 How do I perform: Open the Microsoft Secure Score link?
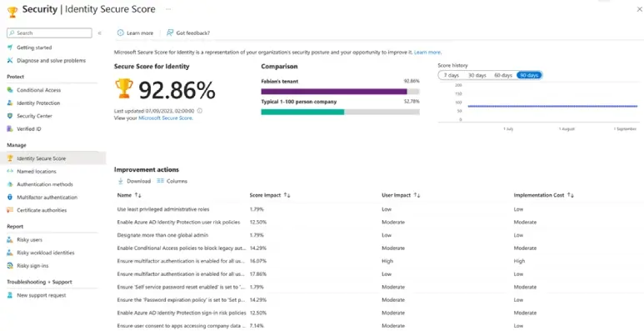165,118
